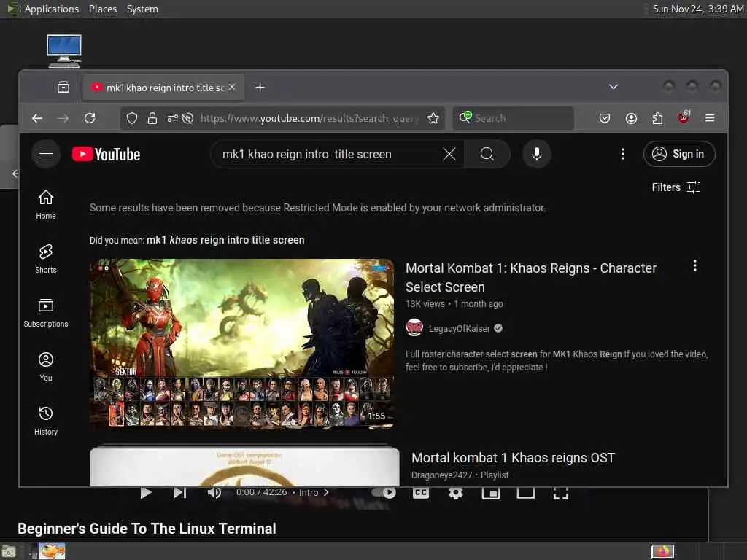Open the Computer desktop icon
The height and width of the screenshot is (560, 747).
[x=64, y=51]
